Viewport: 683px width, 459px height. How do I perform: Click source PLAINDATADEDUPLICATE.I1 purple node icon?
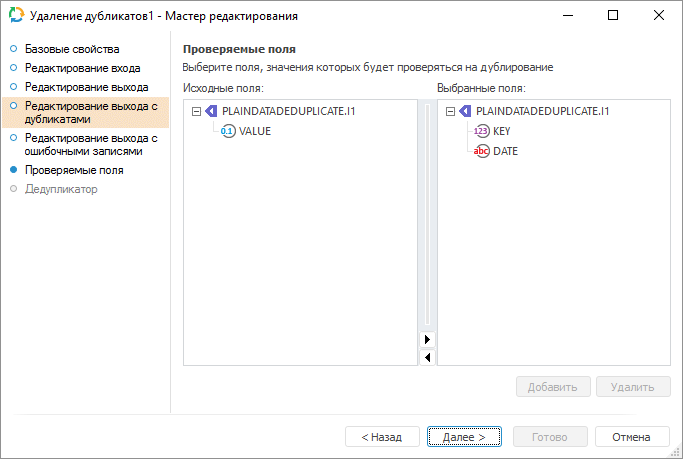211,111
